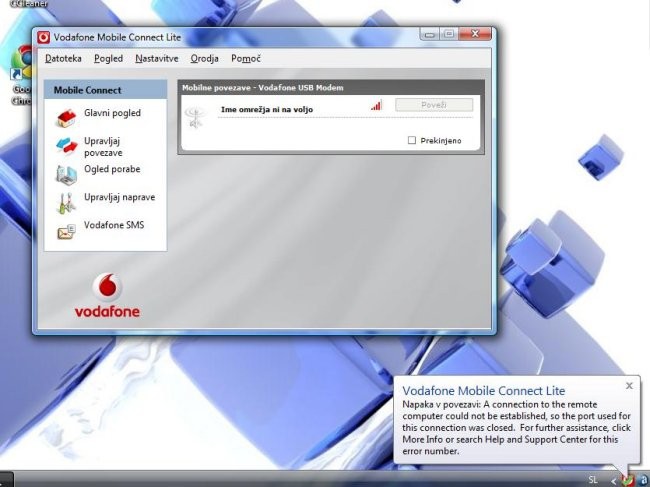Open the Pomoč menu
650x487 pixels.
click(x=246, y=58)
